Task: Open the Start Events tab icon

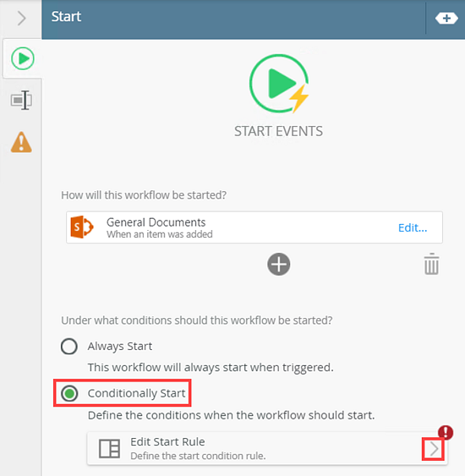Action: tap(23, 58)
